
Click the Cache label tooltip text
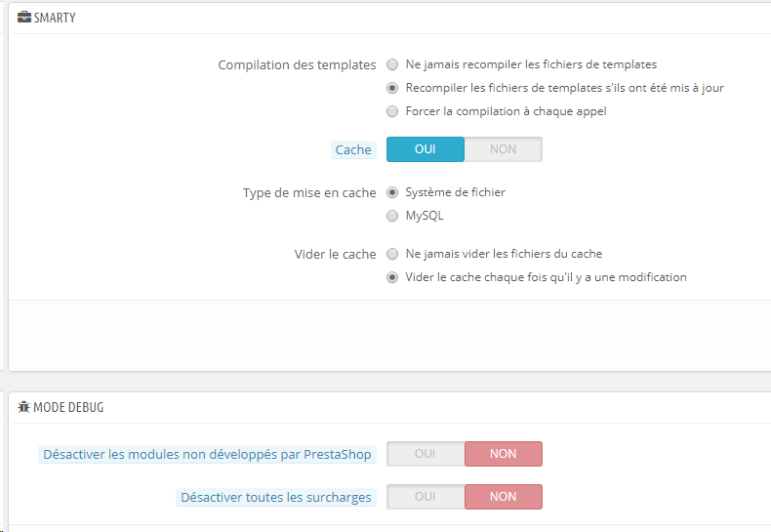pos(353,149)
